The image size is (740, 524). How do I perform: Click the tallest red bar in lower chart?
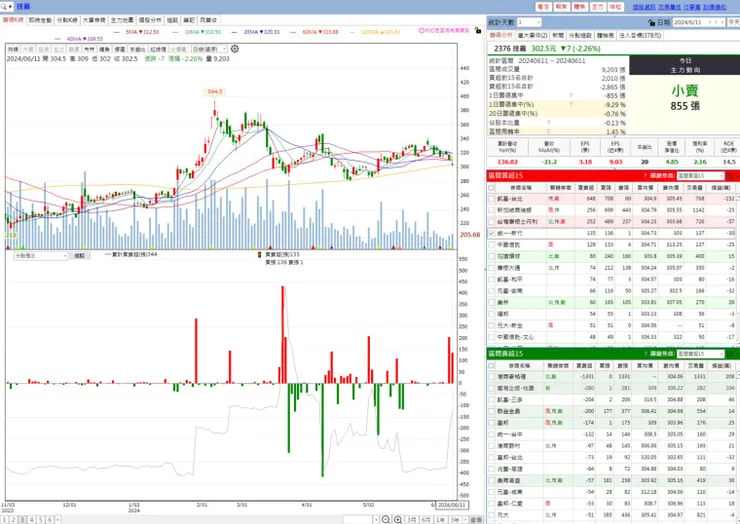[x=283, y=334]
